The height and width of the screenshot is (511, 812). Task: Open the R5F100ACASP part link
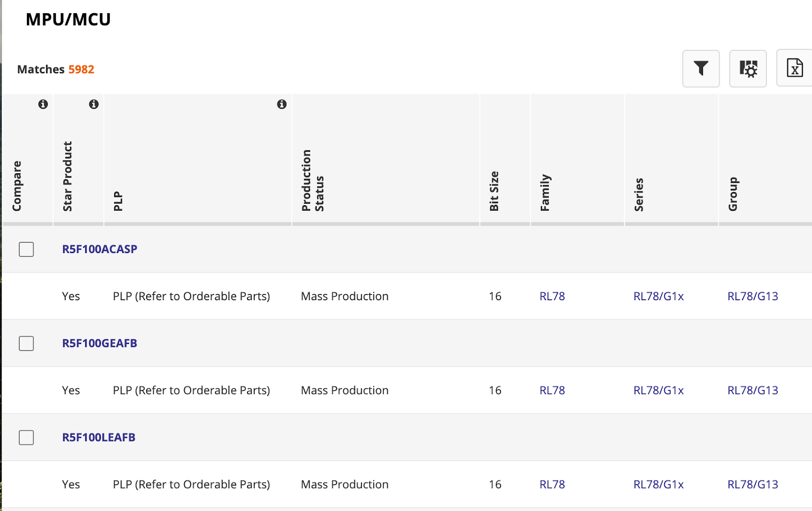coord(99,249)
